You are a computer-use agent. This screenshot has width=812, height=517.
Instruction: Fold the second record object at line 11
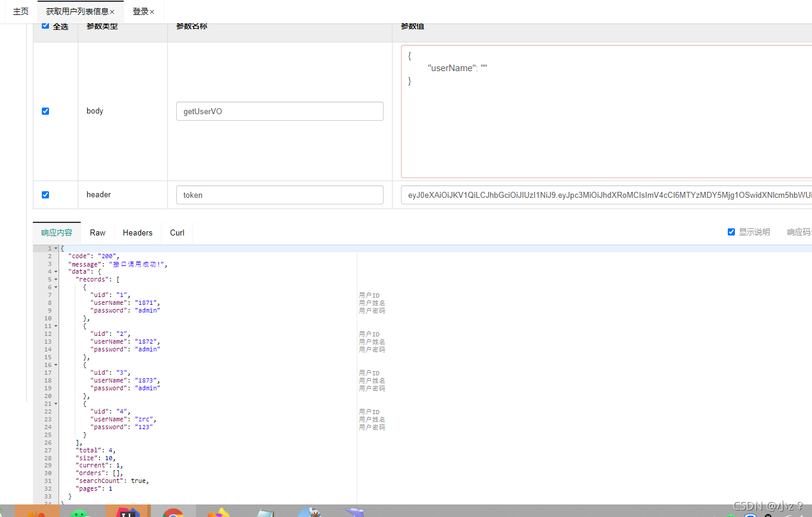click(x=56, y=326)
